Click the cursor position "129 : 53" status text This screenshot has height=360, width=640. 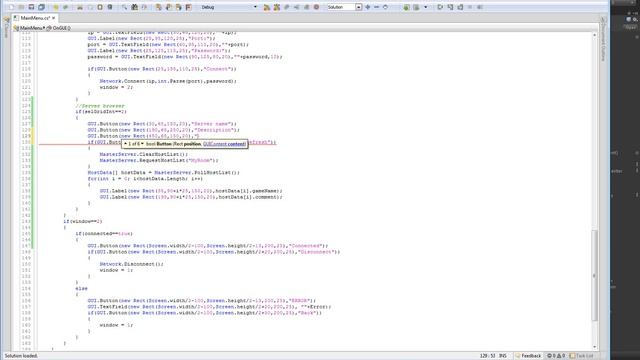point(487,356)
